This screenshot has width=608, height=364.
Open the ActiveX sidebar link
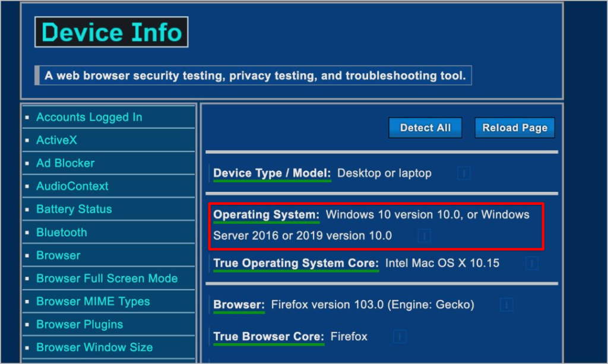pos(56,140)
